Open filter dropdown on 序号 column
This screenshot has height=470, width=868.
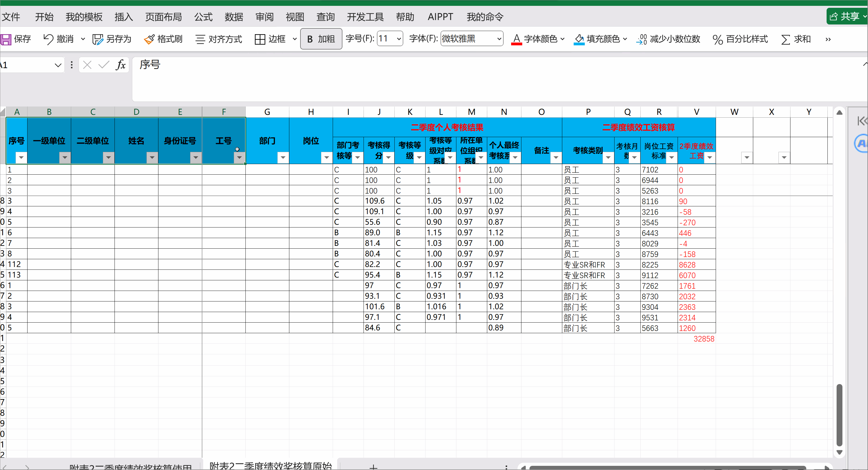click(x=21, y=157)
